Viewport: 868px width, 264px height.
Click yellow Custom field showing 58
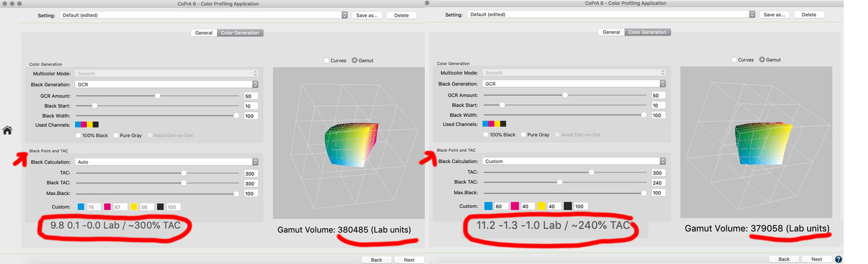coord(146,207)
